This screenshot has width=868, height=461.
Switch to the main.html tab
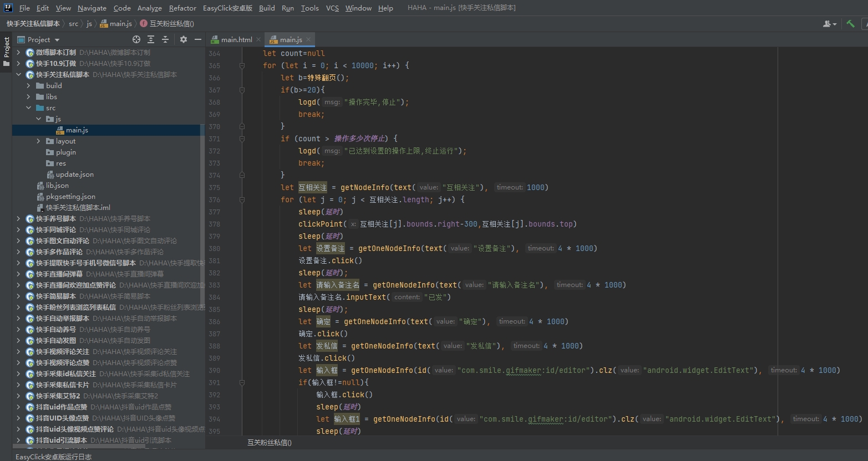(236, 39)
